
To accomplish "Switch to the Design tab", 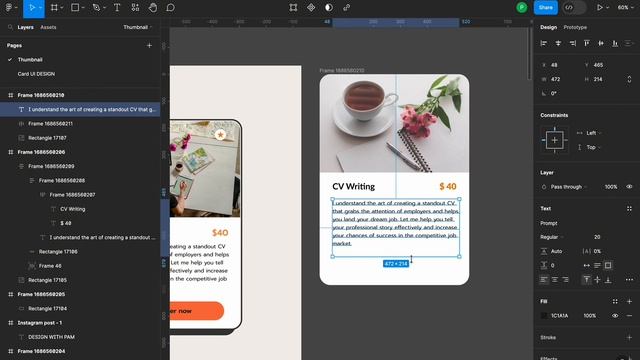I will [x=548, y=27].
